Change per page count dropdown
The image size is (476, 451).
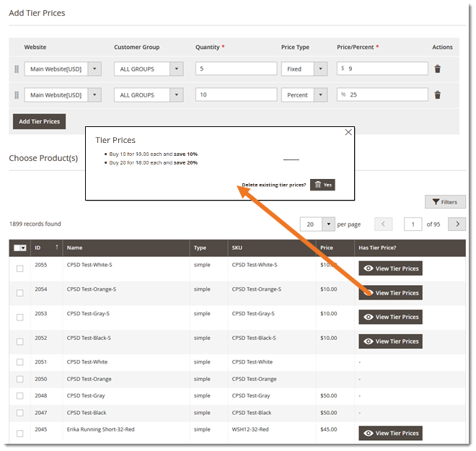click(328, 224)
